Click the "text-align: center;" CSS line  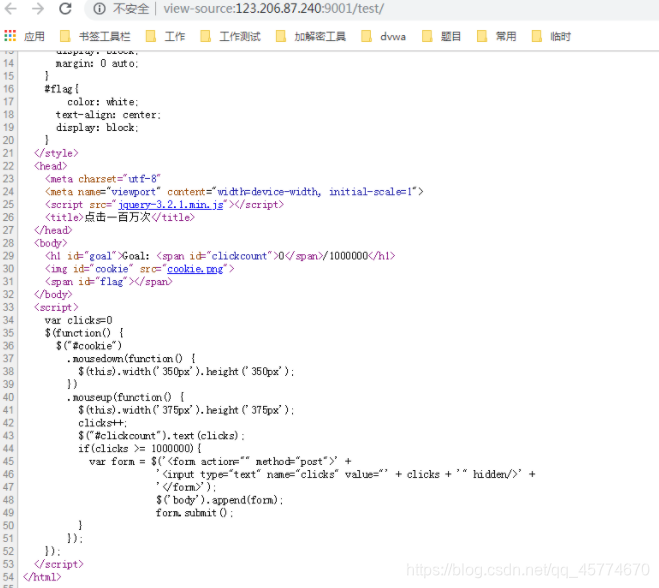[x=108, y=115]
